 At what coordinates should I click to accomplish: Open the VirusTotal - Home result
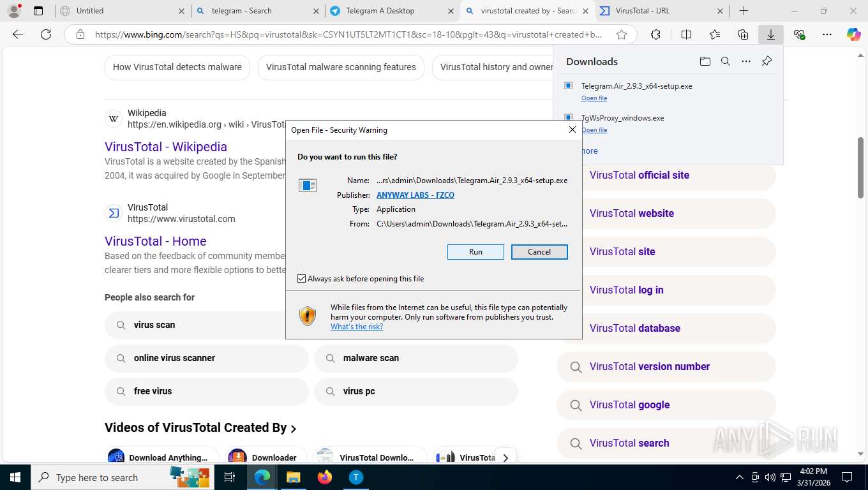[x=156, y=241]
